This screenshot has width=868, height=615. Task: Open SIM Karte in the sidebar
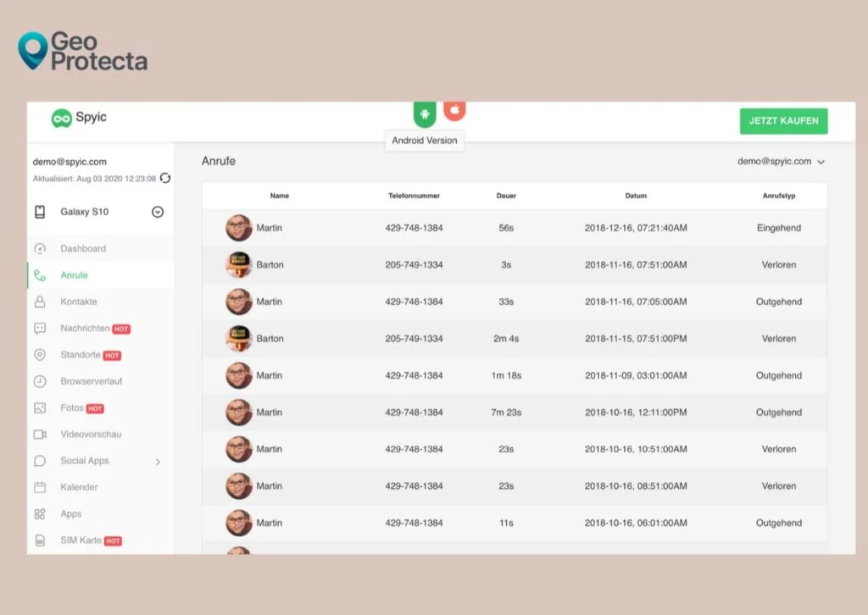click(x=81, y=540)
